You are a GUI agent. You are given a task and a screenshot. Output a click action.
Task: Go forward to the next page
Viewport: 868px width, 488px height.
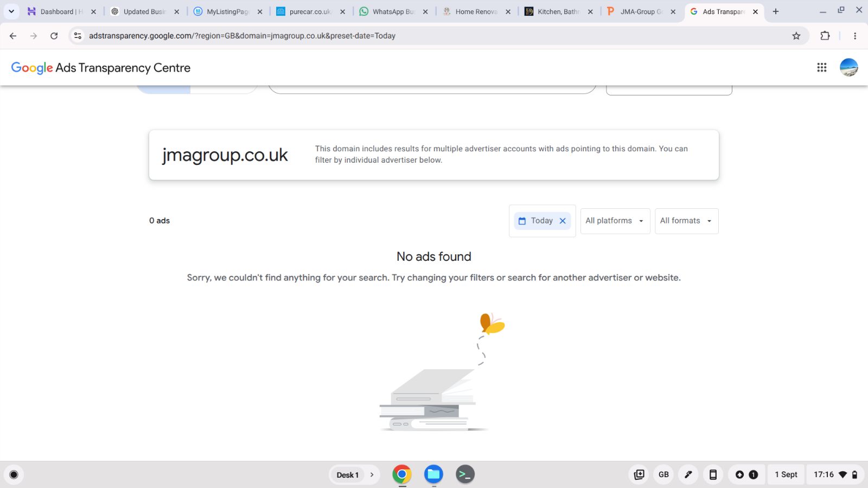click(x=34, y=36)
